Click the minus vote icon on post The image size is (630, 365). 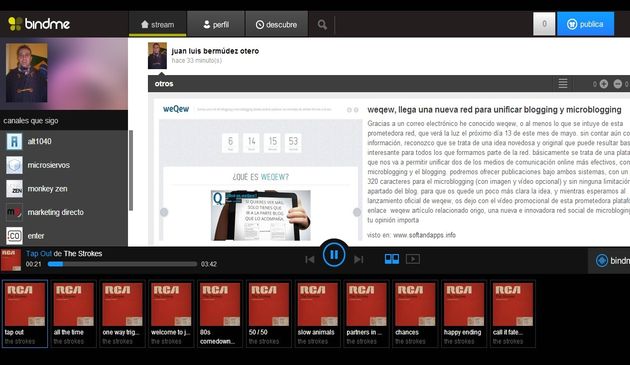618,84
